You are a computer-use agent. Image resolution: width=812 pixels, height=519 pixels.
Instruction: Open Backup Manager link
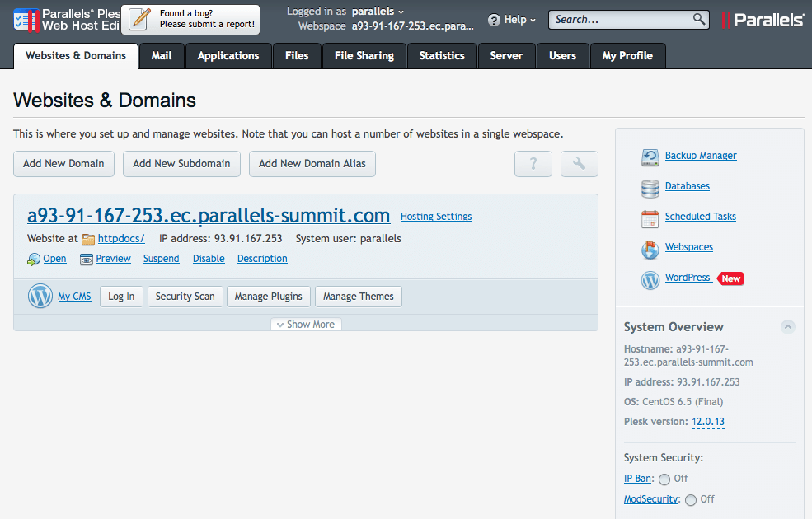(701, 156)
